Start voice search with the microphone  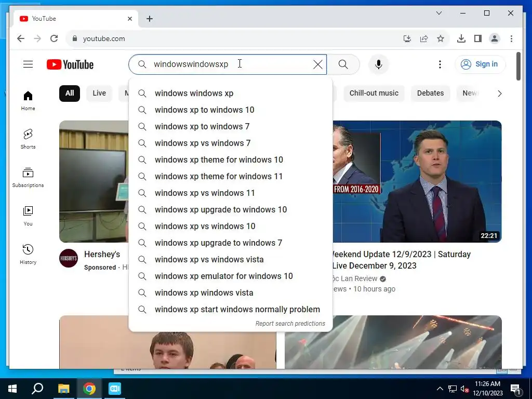[x=379, y=64]
